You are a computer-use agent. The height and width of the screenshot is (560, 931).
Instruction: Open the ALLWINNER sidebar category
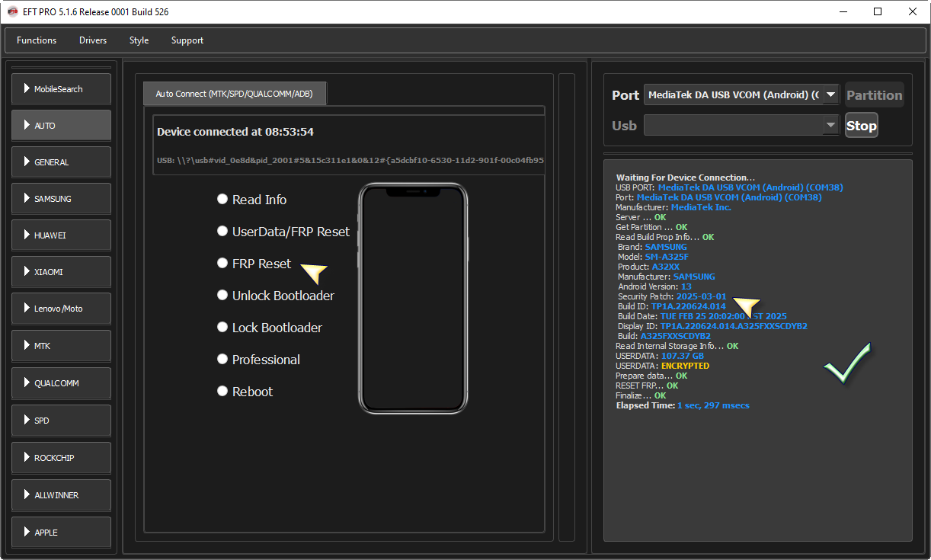click(x=62, y=495)
